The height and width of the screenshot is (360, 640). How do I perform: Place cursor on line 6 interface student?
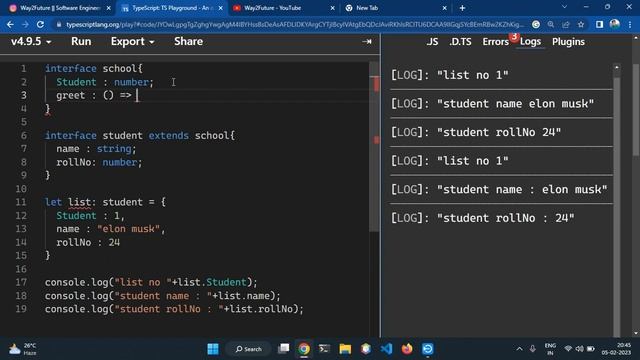140,135
